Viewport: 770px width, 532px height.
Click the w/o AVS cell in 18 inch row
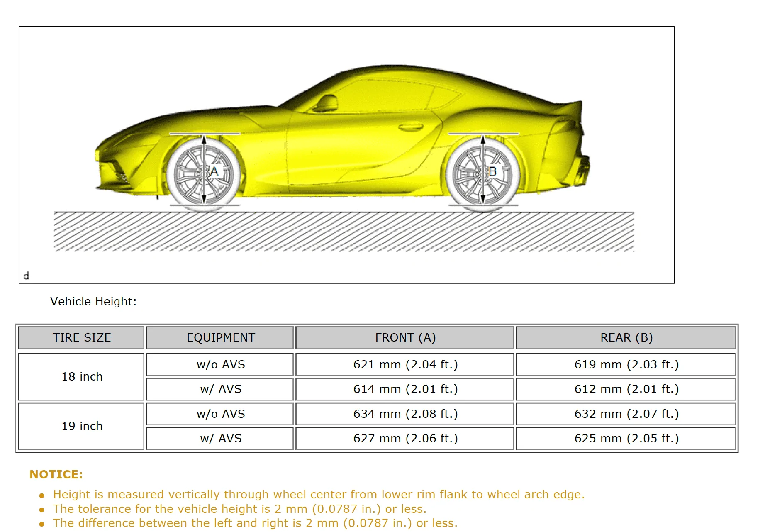tap(220, 365)
